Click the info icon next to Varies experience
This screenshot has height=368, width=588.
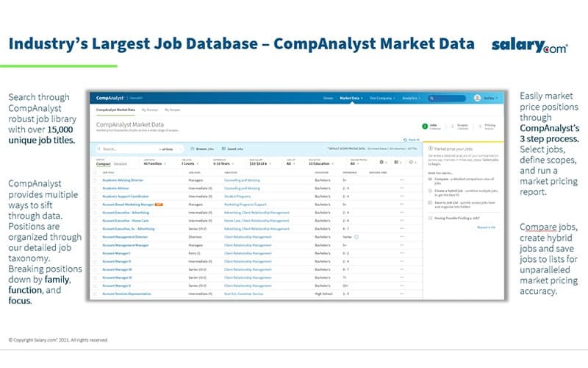(356, 237)
